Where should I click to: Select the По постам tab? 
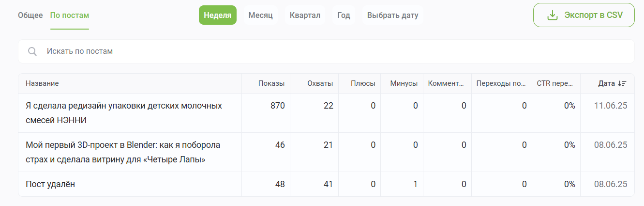[x=70, y=15]
